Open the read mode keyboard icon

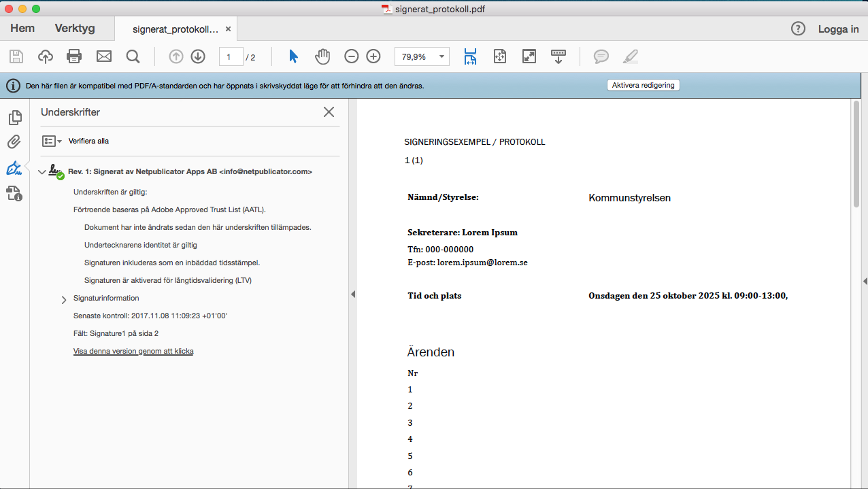pyautogui.click(x=558, y=56)
